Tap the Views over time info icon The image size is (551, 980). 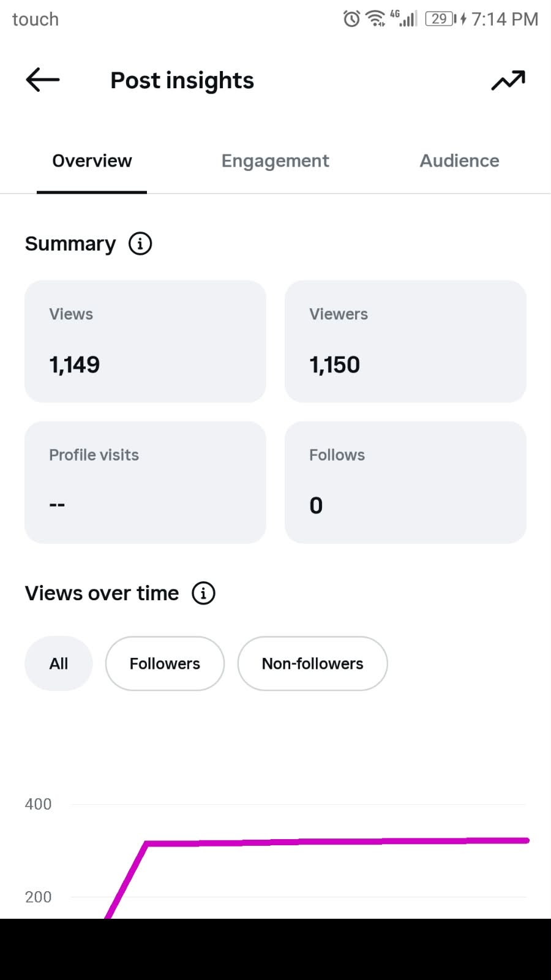(203, 593)
